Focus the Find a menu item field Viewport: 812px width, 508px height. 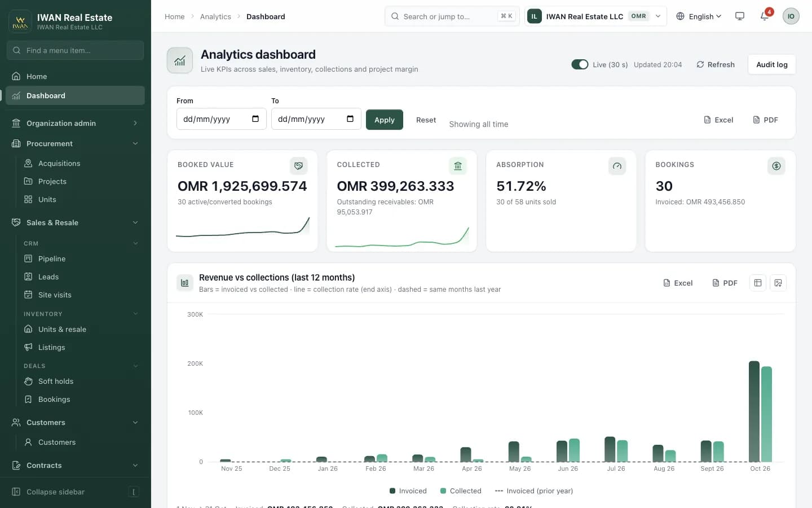[x=75, y=50]
